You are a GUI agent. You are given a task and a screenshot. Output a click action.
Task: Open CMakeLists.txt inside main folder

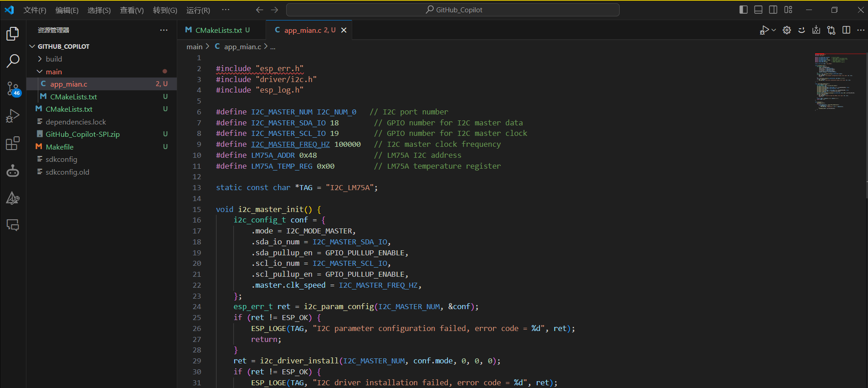click(102, 97)
